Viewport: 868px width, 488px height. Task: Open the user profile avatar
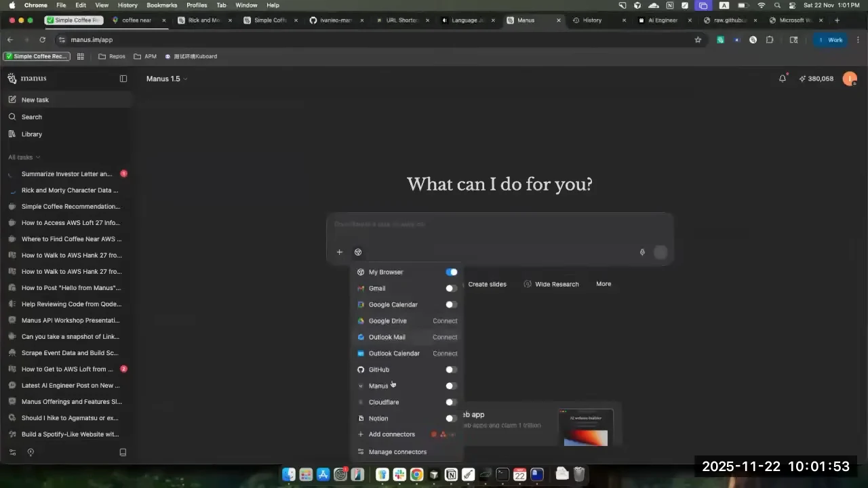click(849, 79)
